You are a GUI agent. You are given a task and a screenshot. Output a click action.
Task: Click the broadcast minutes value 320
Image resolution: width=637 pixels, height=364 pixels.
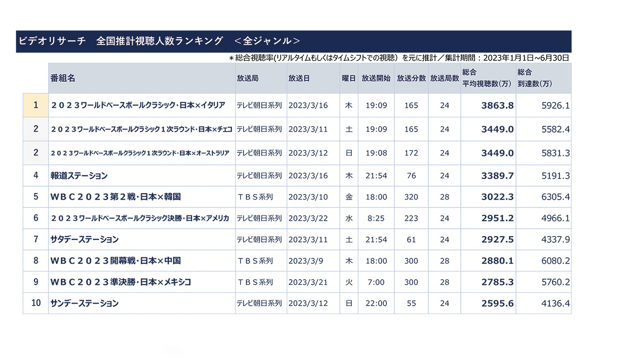pyautogui.click(x=411, y=197)
